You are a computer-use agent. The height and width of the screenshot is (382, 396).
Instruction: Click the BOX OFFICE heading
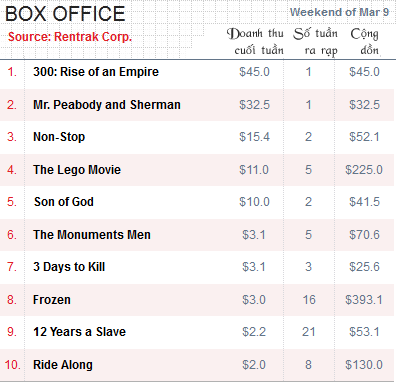(65, 14)
